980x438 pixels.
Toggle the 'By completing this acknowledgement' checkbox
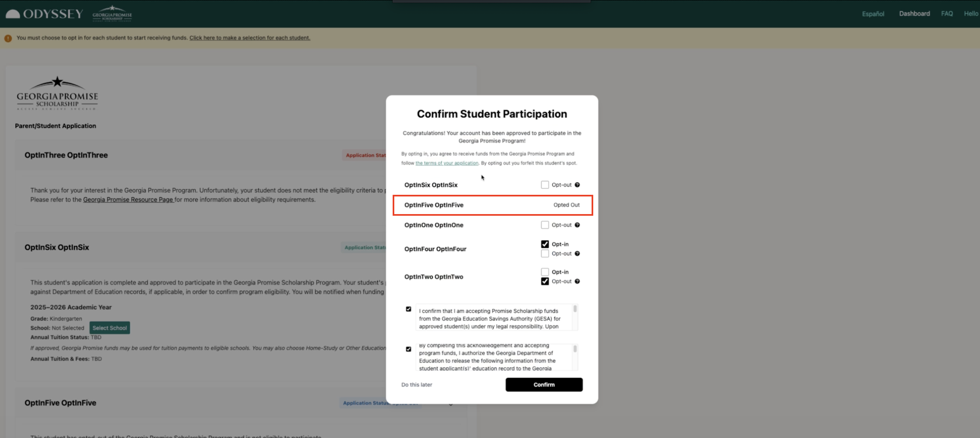pos(409,349)
